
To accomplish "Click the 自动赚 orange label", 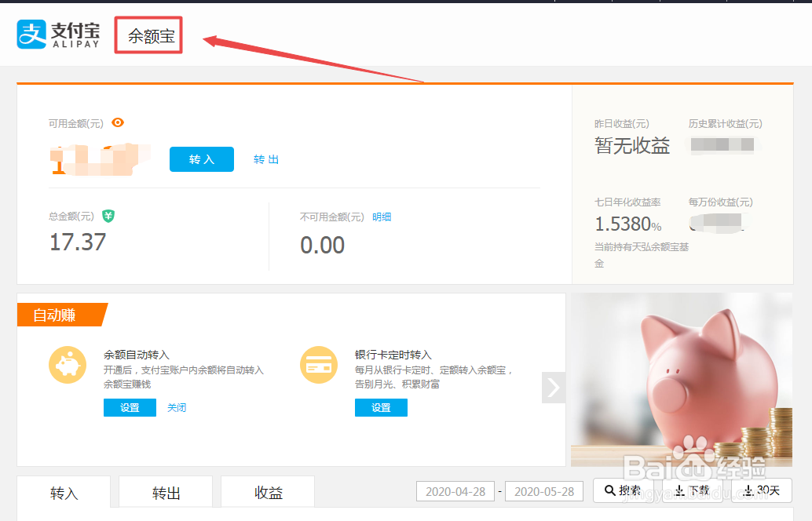I will pos(61,315).
